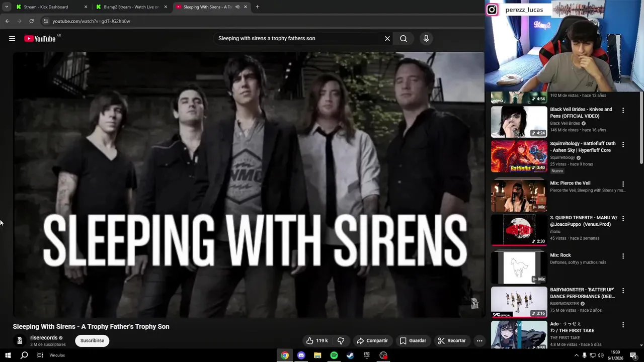Open the riserecords channel avatar
The width and height of the screenshot is (644, 362).
click(20, 341)
